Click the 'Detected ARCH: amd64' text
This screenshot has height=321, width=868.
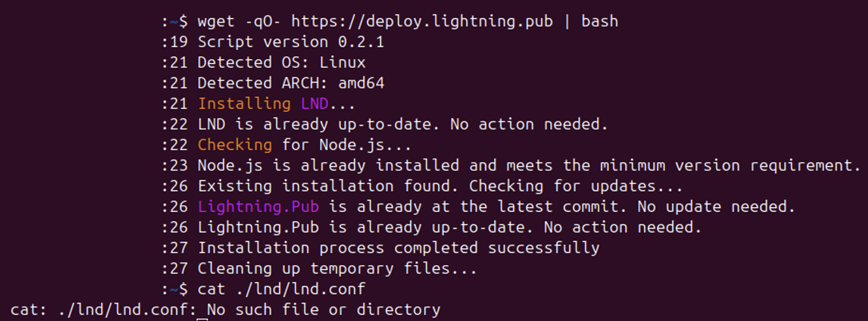291,83
